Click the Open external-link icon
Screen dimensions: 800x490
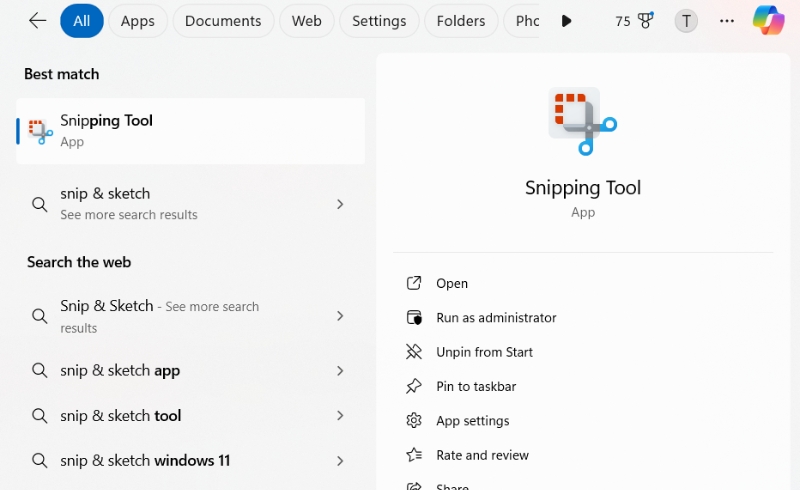tap(414, 283)
